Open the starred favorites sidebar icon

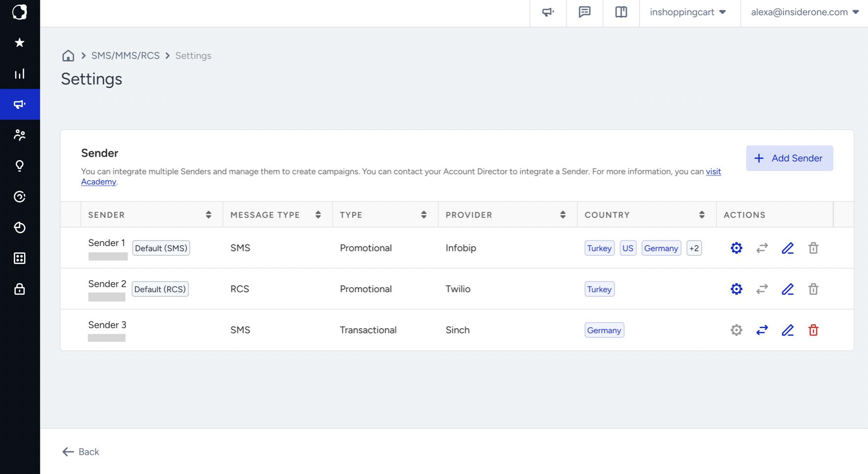20,43
